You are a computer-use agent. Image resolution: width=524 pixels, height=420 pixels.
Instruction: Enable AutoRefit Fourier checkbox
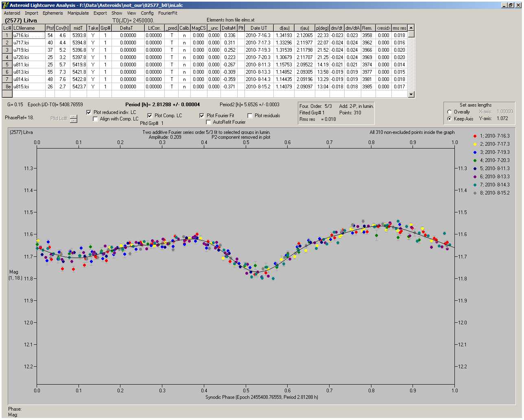208,122
